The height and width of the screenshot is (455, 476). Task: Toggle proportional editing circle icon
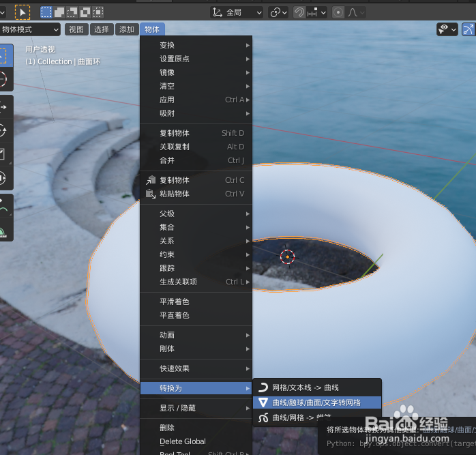click(x=338, y=12)
